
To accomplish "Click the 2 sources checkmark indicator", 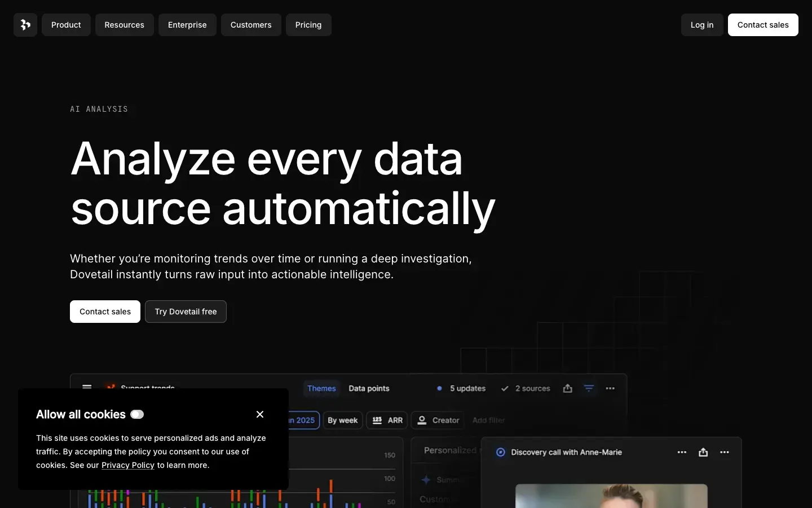I will point(505,388).
